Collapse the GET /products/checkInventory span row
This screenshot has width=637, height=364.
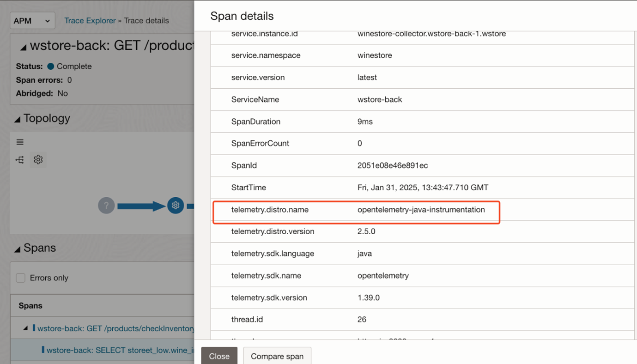click(25, 328)
